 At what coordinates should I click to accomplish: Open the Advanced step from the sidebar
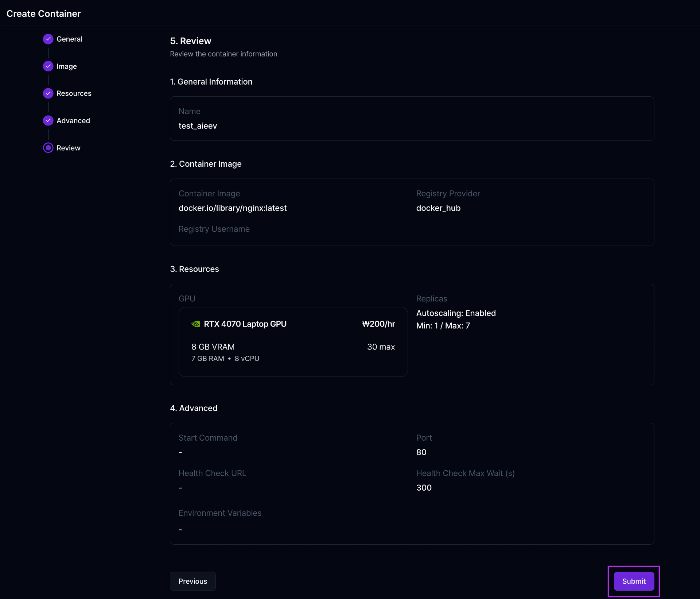pos(73,120)
